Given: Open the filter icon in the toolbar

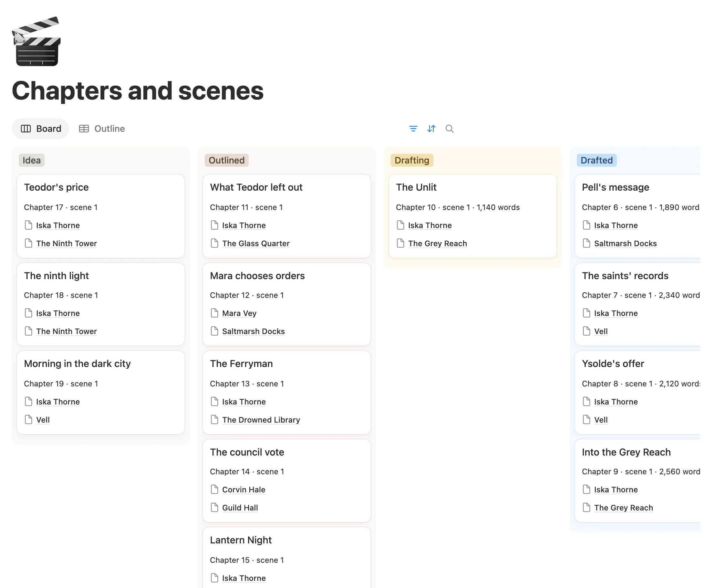Looking at the screenshot, I should pos(413,129).
